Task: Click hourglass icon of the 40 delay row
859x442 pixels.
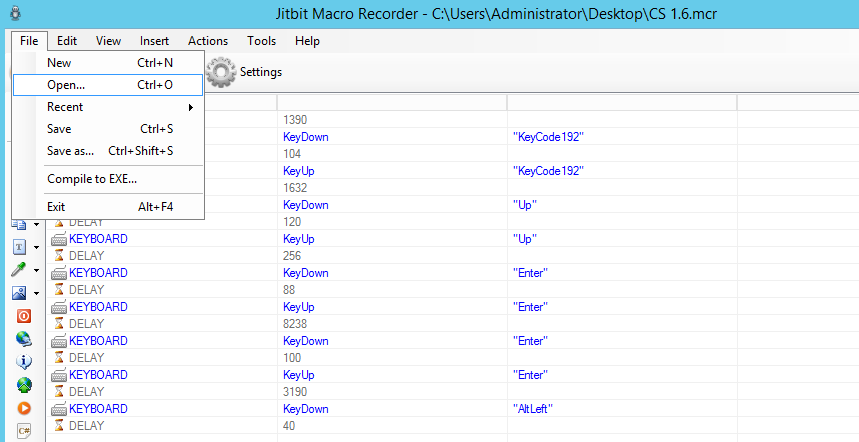Action: 59,426
